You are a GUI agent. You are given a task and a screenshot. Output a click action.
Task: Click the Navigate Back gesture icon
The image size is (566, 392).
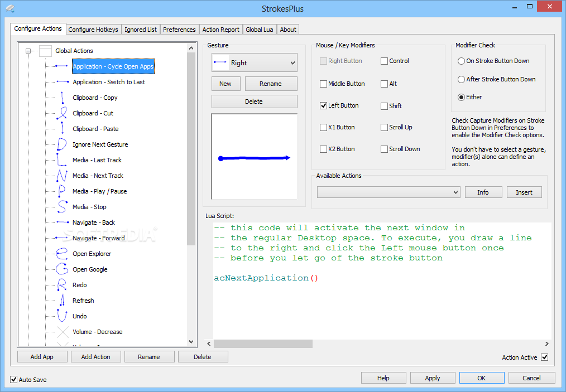tap(63, 222)
